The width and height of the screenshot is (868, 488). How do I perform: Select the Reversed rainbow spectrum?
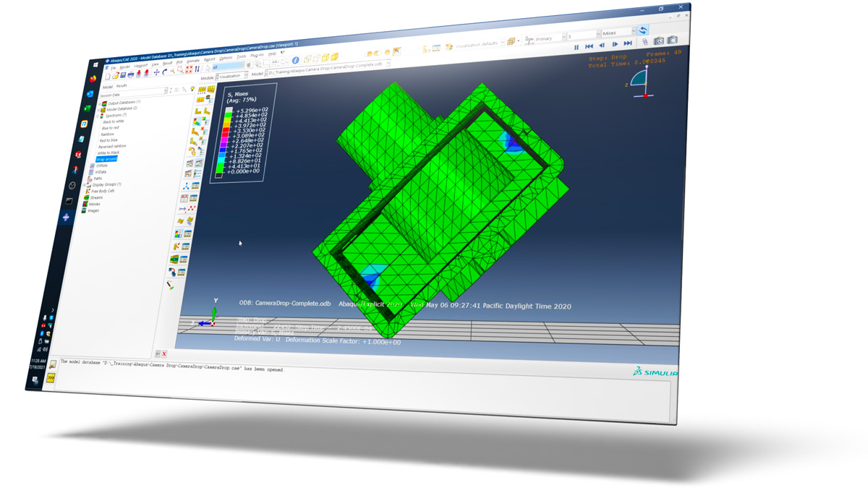pyautogui.click(x=112, y=147)
